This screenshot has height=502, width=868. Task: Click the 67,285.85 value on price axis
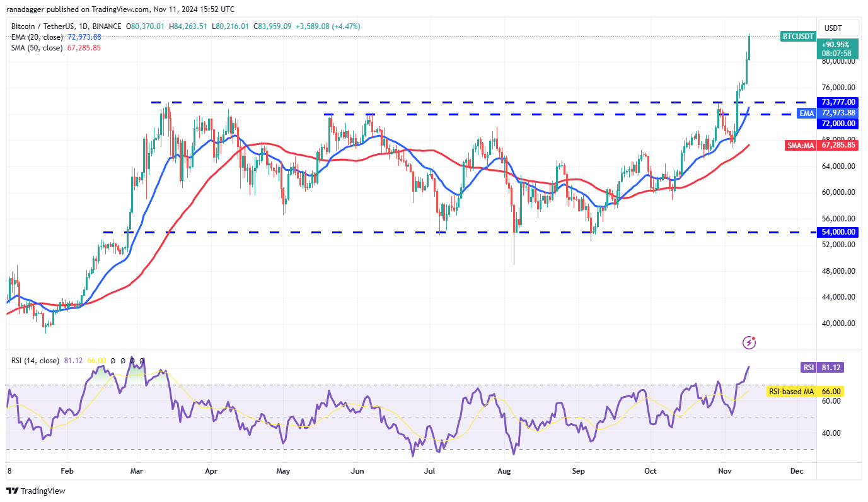pyautogui.click(x=838, y=145)
